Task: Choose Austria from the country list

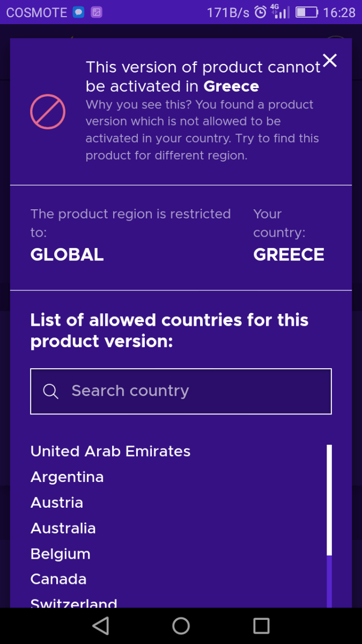Action: 57,503
